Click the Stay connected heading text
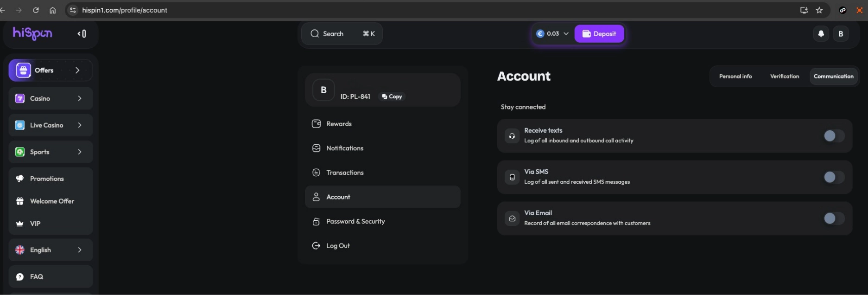The width and height of the screenshot is (868, 295). click(523, 107)
